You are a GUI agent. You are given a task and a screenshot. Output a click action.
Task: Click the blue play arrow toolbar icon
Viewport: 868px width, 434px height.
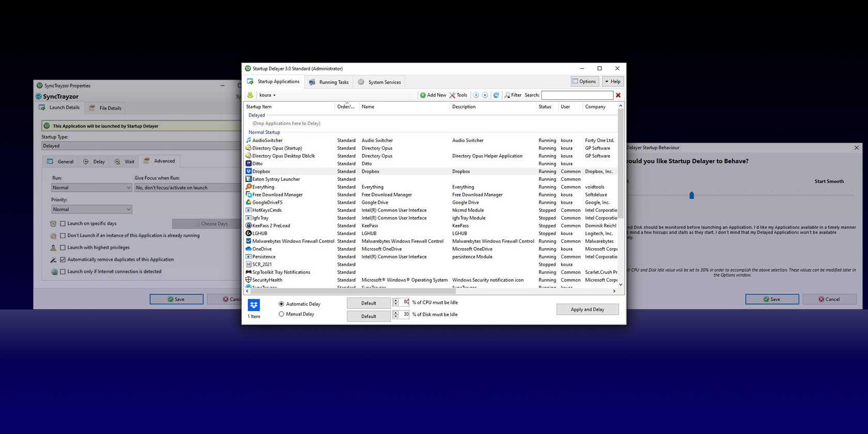(476, 95)
